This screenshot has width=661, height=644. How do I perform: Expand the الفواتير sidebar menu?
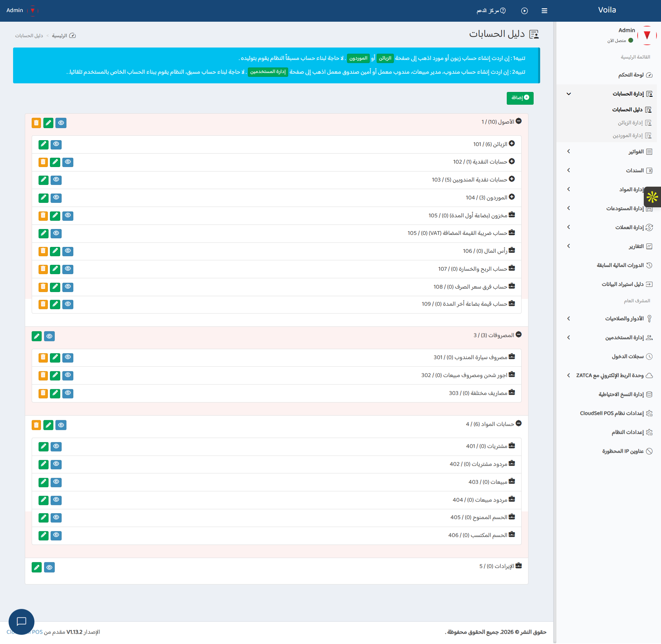607,152
